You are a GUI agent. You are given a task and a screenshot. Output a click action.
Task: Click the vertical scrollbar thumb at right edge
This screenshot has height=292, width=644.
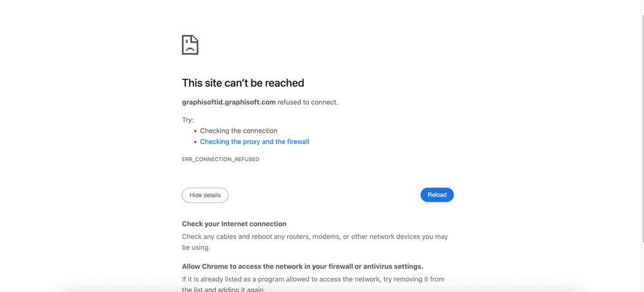pyautogui.click(x=642, y=129)
